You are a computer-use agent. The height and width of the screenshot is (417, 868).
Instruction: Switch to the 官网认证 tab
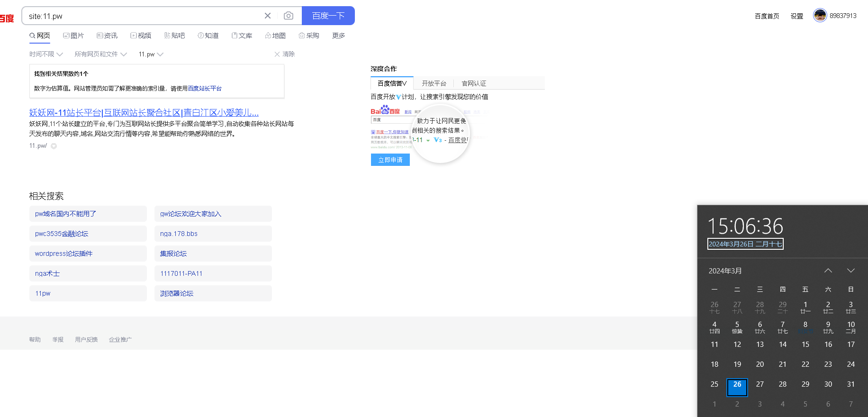coord(474,83)
